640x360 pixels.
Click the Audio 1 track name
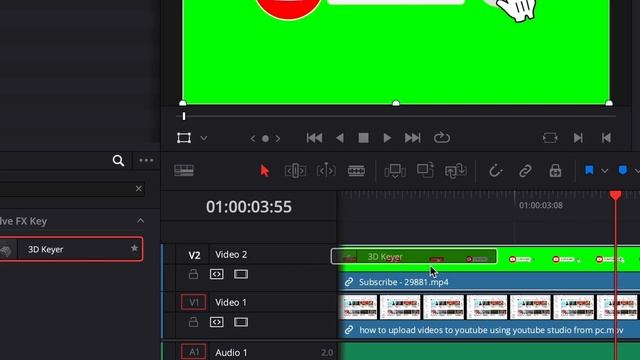point(231,353)
